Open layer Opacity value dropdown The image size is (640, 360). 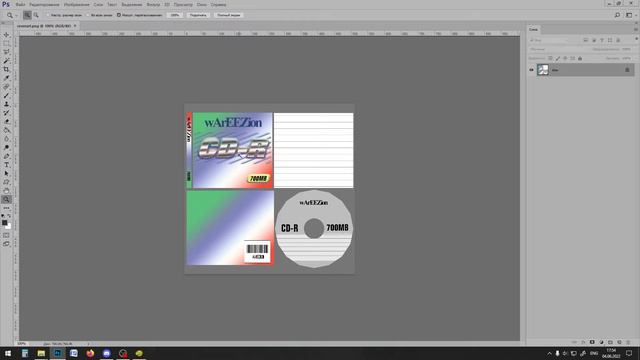click(626, 49)
